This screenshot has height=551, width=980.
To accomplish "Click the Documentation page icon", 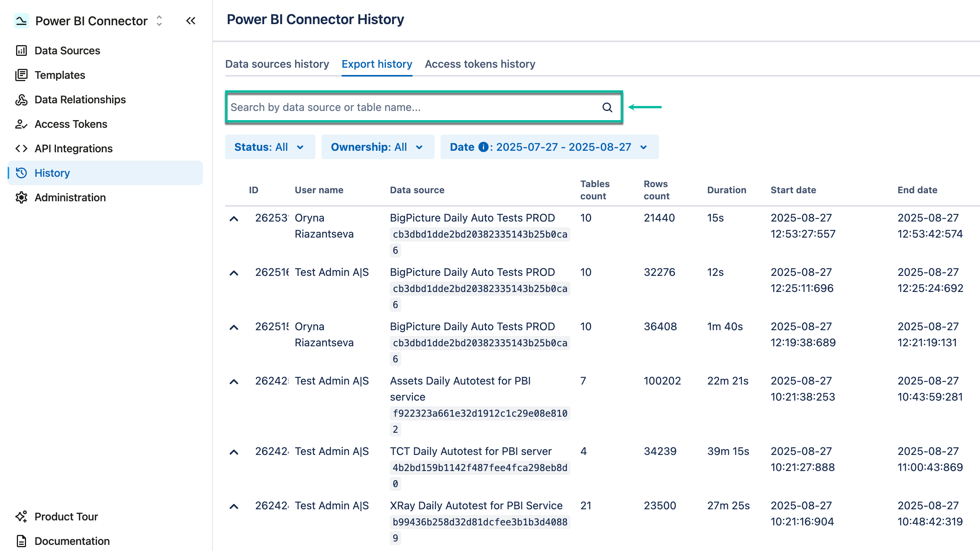I will pos(21,541).
